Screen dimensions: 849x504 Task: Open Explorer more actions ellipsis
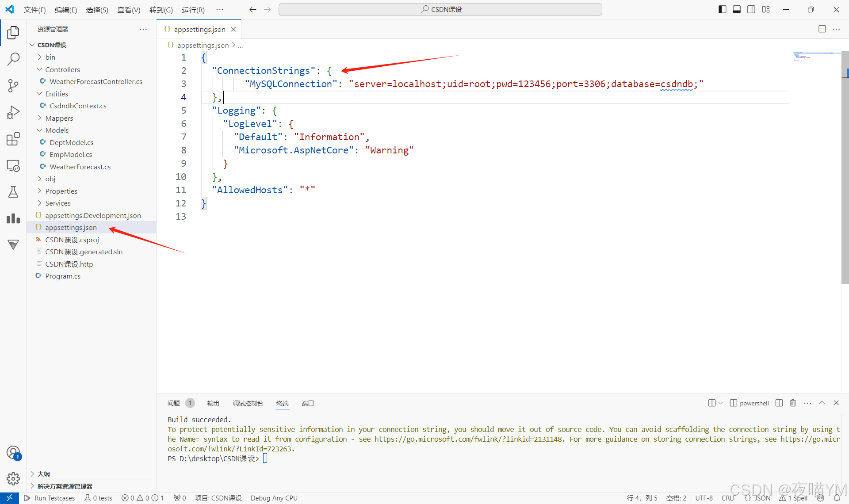point(143,29)
